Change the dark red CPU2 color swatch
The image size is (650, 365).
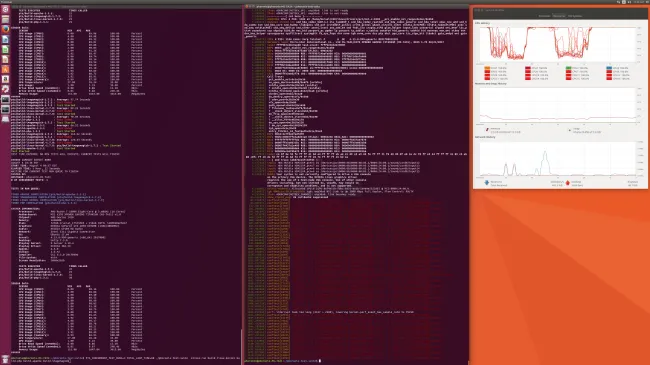528,68
